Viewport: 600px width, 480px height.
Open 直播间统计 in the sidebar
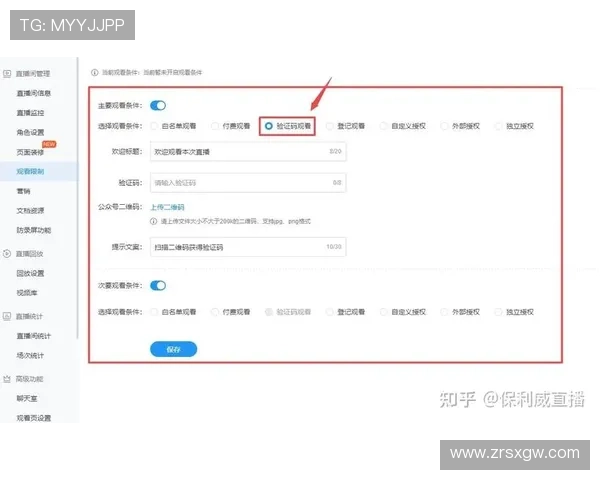[34, 336]
